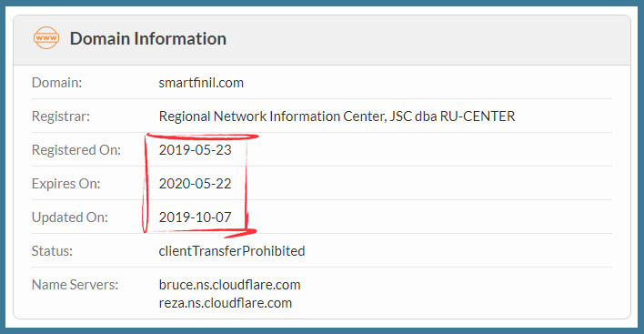Click the 2019-10-07 updated date
This screenshot has width=644, height=334.
click(195, 218)
